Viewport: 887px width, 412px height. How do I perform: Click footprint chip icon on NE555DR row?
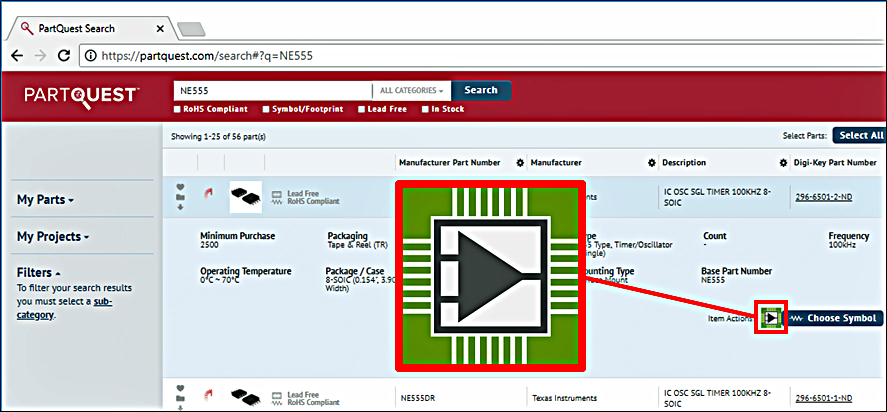click(x=277, y=394)
